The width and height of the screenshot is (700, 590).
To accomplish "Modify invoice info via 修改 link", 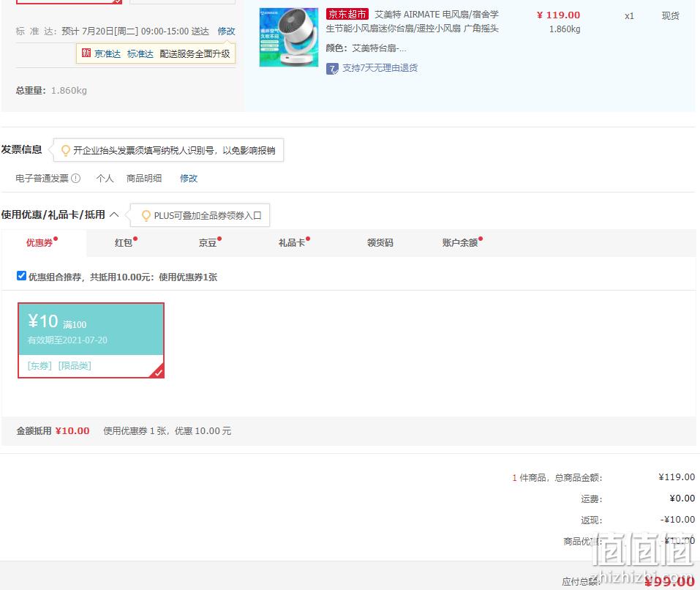I will [x=189, y=179].
